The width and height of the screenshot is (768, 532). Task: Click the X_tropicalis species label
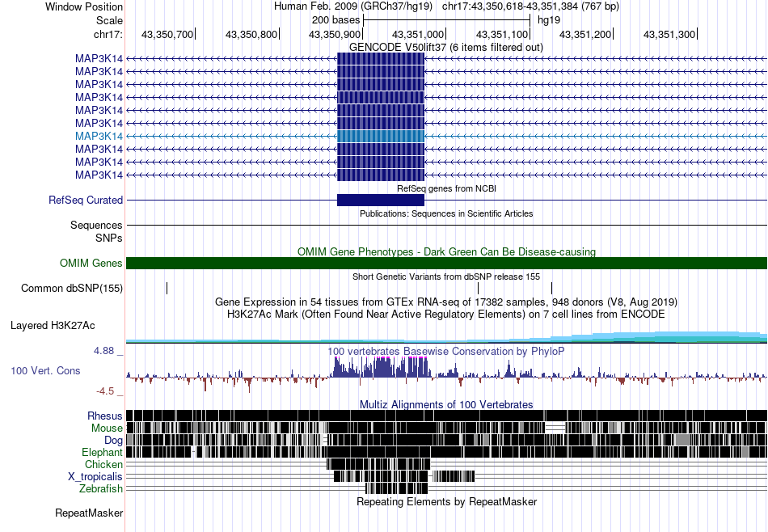click(95, 477)
